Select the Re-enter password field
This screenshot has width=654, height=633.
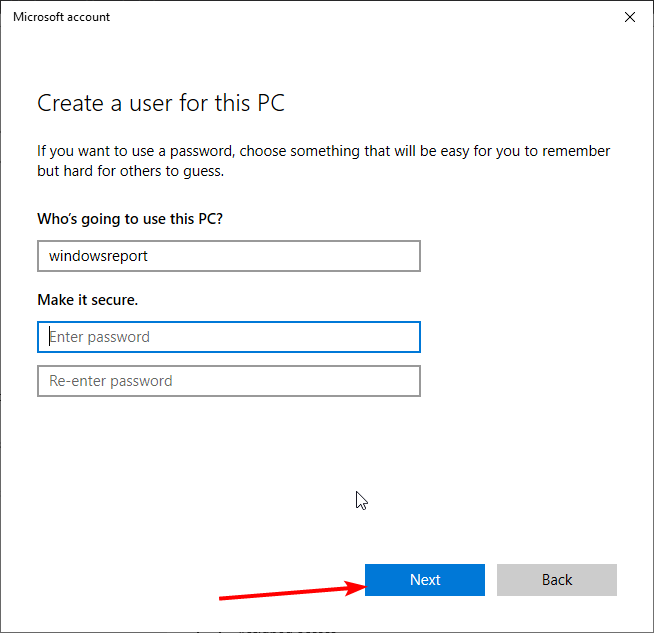[228, 381]
